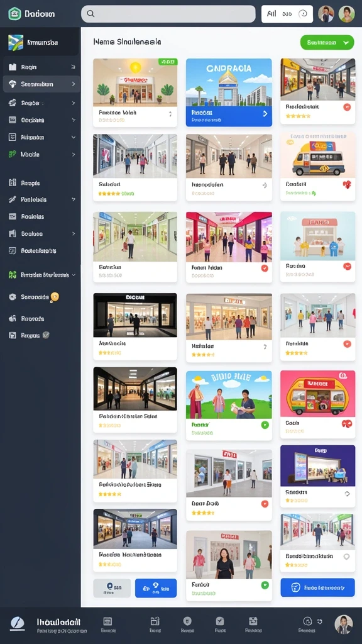Click the wide blue button at grid's bottom-right
Image resolution: width=362 pixels, height=644 pixels.
tap(317, 588)
